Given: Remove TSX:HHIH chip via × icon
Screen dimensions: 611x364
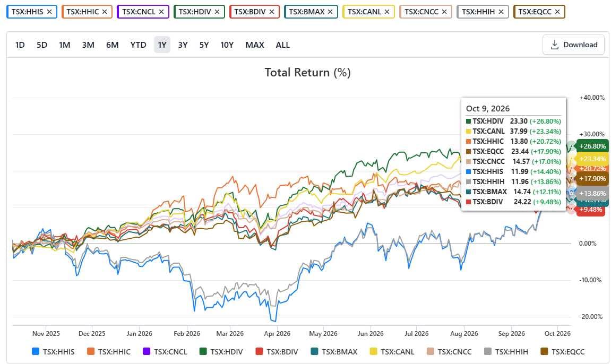Looking at the screenshot, I should click(501, 12).
